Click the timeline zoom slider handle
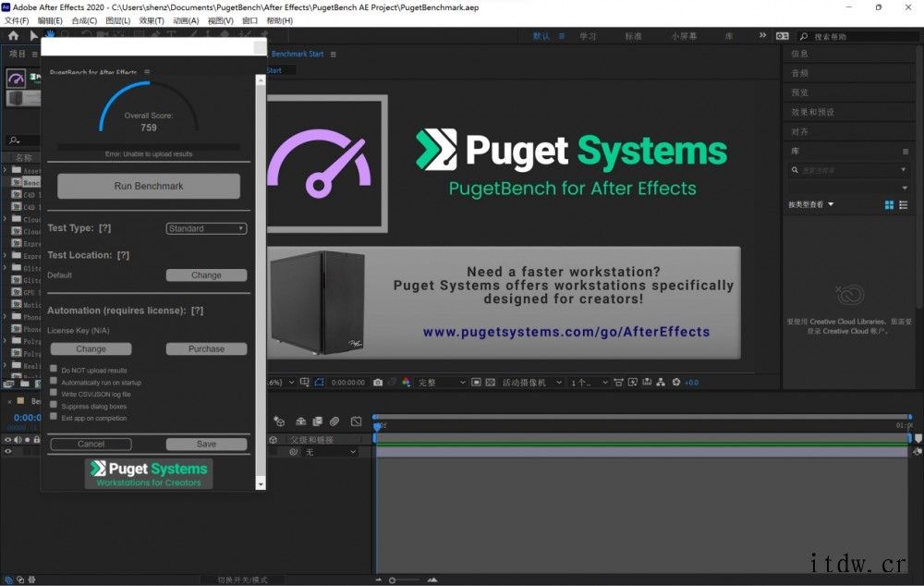Screen dimensions: 924x586 click(x=393, y=580)
